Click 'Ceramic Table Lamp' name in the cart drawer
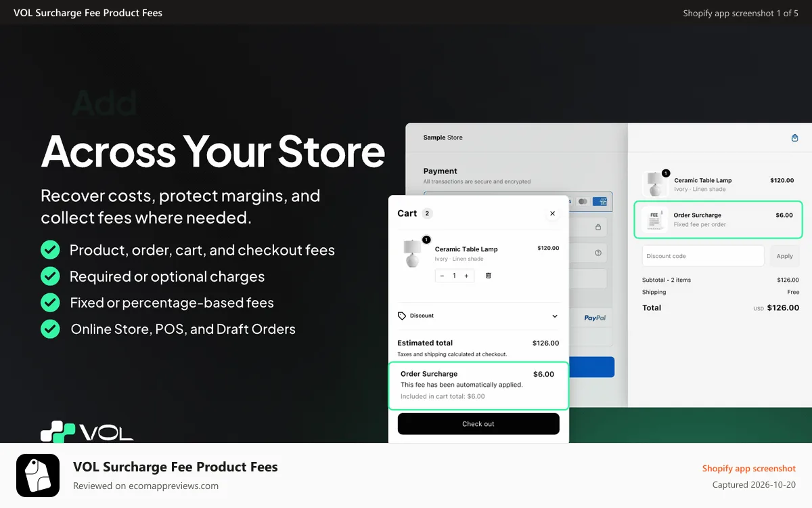The image size is (812, 508). pyautogui.click(x=466, y=249)
